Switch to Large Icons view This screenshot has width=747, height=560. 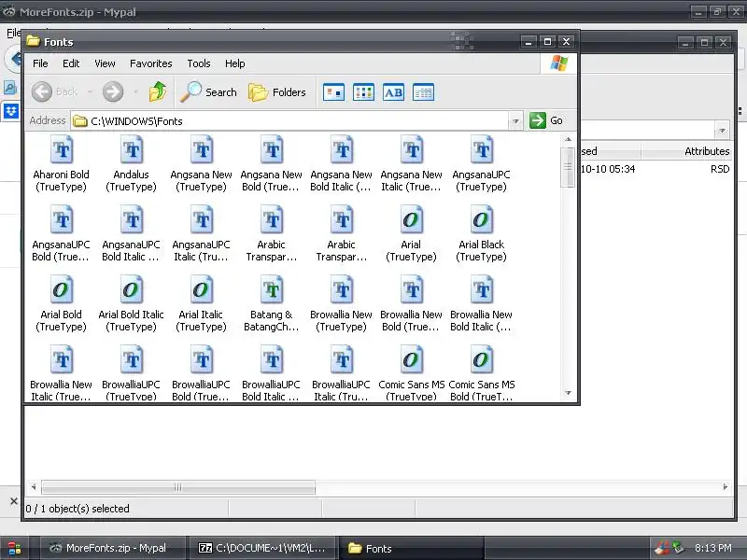click(x=333, y=92)
